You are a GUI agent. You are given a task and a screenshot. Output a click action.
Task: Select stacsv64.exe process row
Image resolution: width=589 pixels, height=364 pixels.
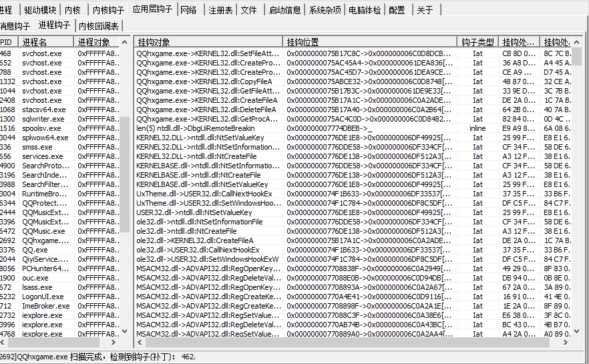tap(59, 110)
